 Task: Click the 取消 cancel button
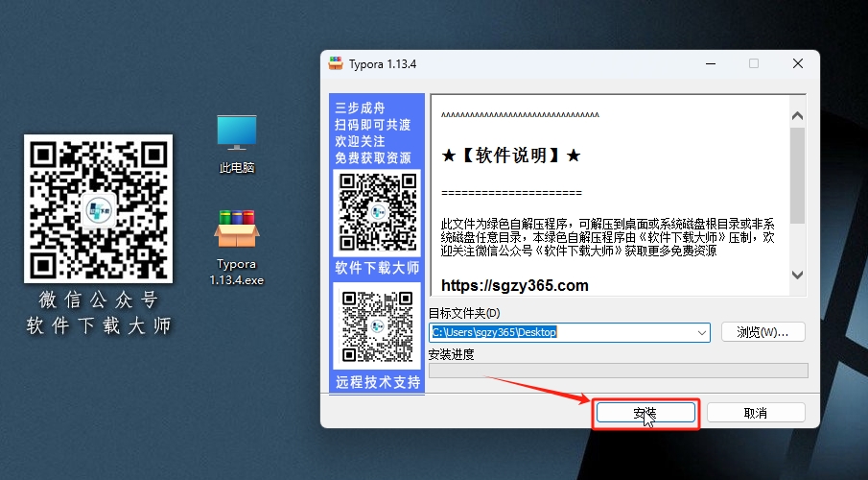pos(756,413)
